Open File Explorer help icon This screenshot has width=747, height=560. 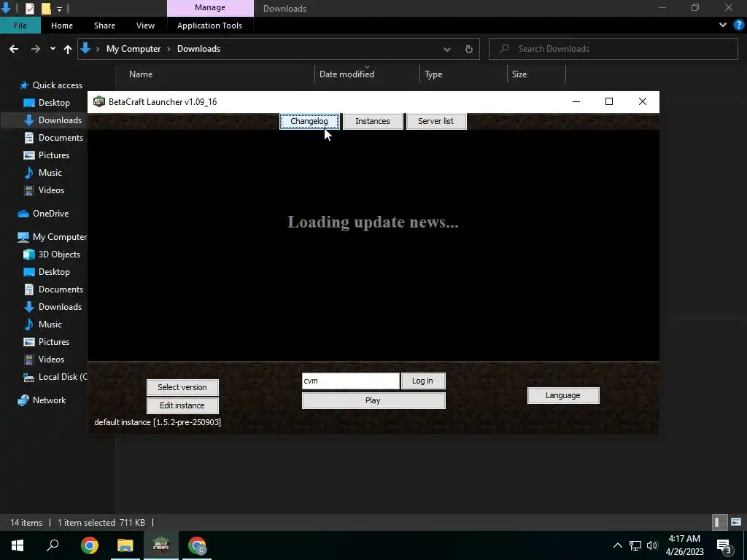(x=739, y=26)
